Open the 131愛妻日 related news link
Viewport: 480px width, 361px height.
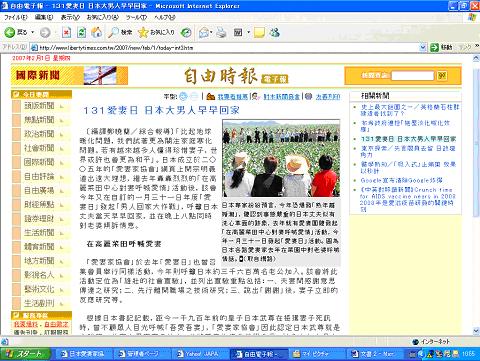[x=408, y=139]
